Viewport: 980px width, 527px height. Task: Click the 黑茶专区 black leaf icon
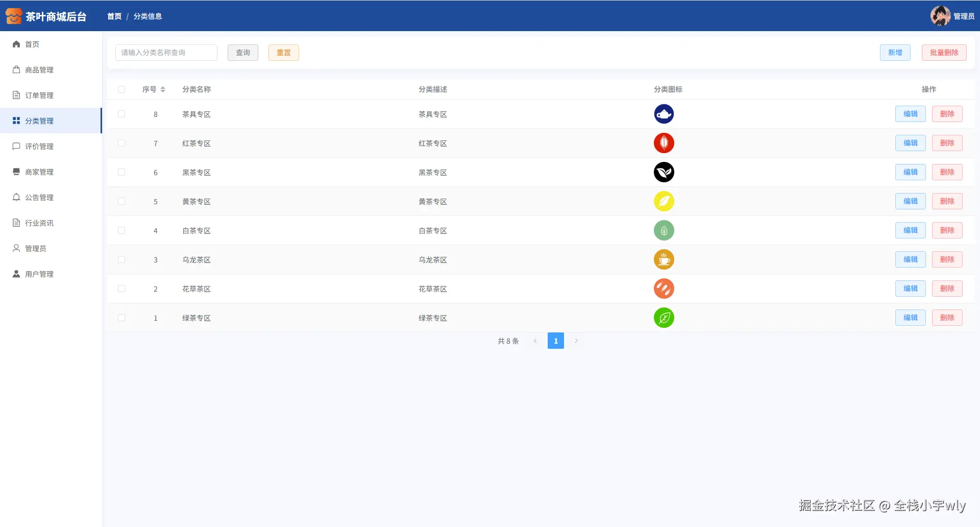(x=664, y=172)
